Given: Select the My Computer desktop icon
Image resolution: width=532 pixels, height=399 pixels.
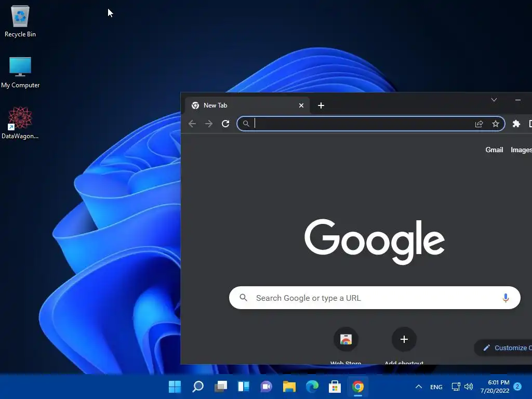Looking at the screenshot, I should pos(20,72).
